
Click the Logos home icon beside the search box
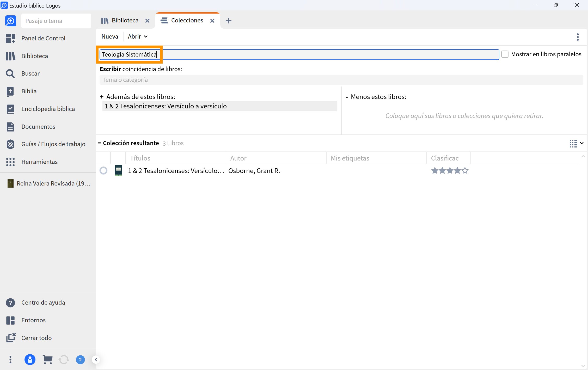click(10, 21)
